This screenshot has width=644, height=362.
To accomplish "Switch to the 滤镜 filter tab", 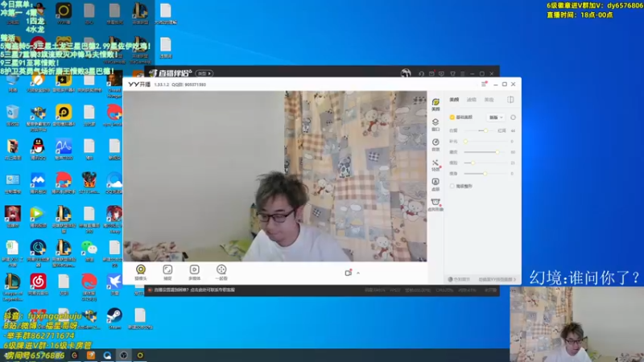I will 472,99.
